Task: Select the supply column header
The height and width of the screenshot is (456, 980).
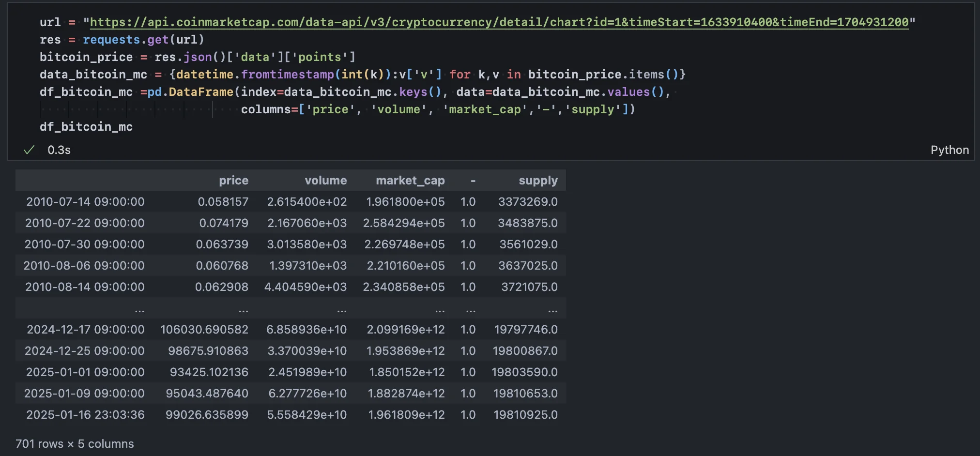Action: pyautogui.click(x=538, y=181)
